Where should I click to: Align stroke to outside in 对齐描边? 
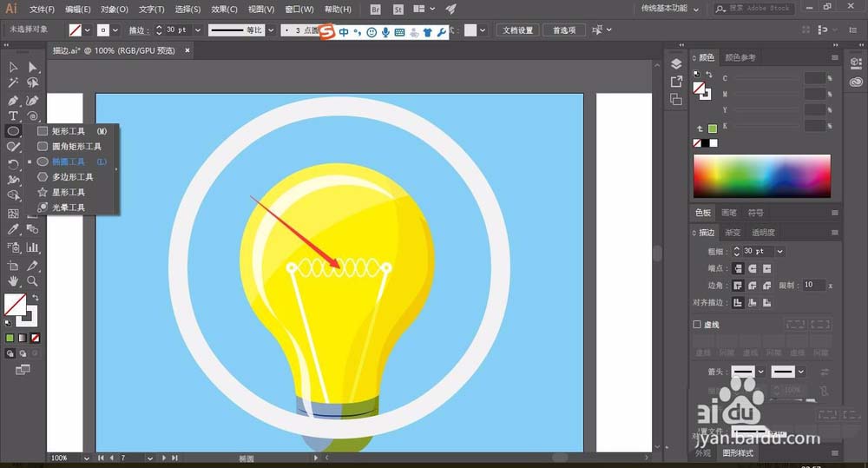(x=766, y=303)
